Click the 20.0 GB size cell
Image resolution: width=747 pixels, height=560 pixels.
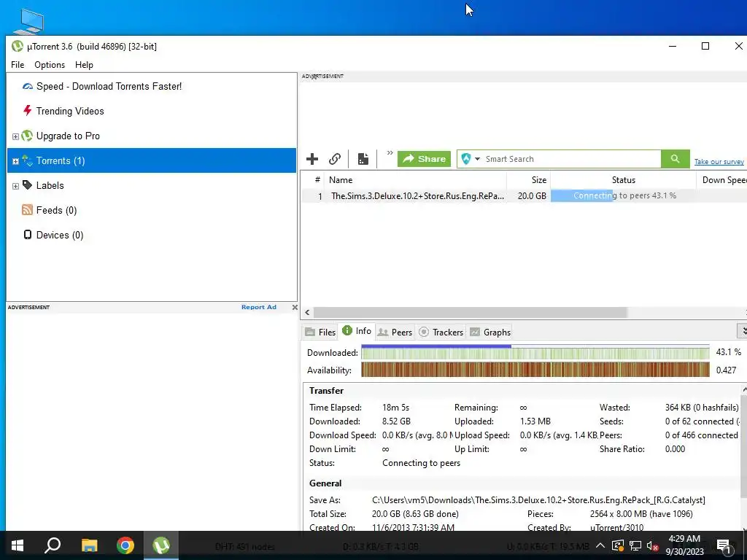click(532, 195)
